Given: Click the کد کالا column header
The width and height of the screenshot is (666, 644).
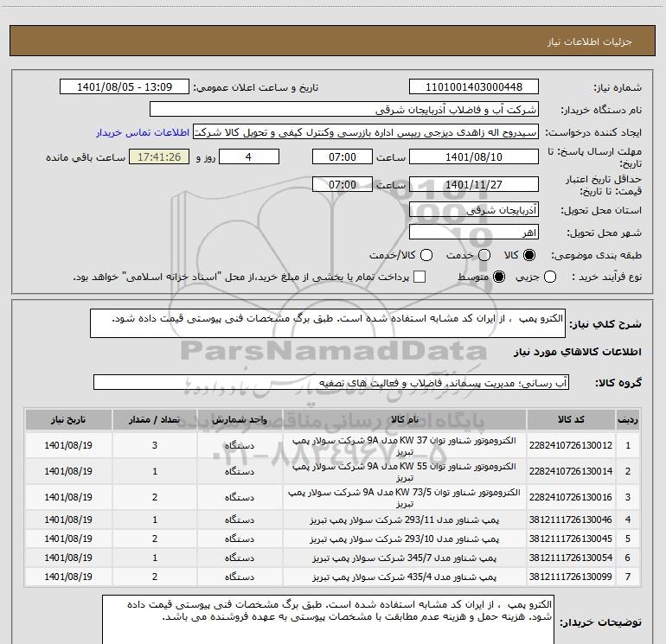Looking at the screenshot, I should 571,419.
